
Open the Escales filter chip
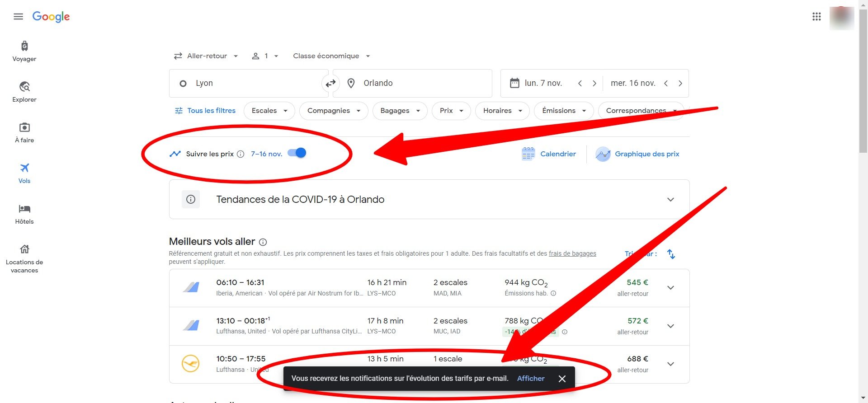[x=269, y=111]
